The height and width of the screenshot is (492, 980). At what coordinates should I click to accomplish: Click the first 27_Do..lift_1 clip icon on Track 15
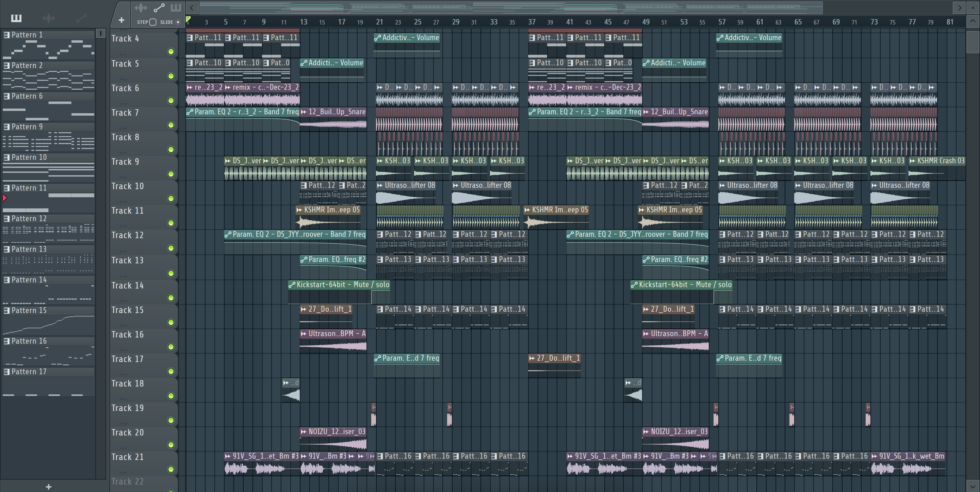coord(304,309)
